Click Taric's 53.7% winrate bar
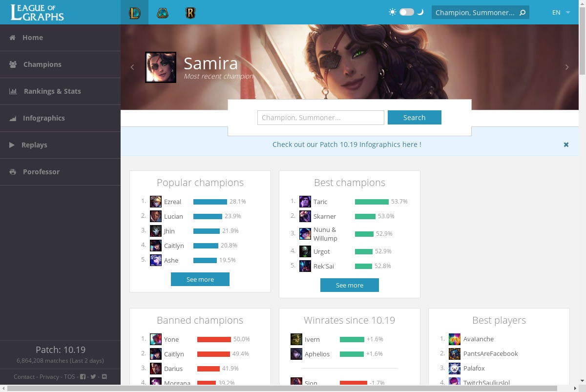The width and height of the screenshot is (586, 392). click(372, 202)
